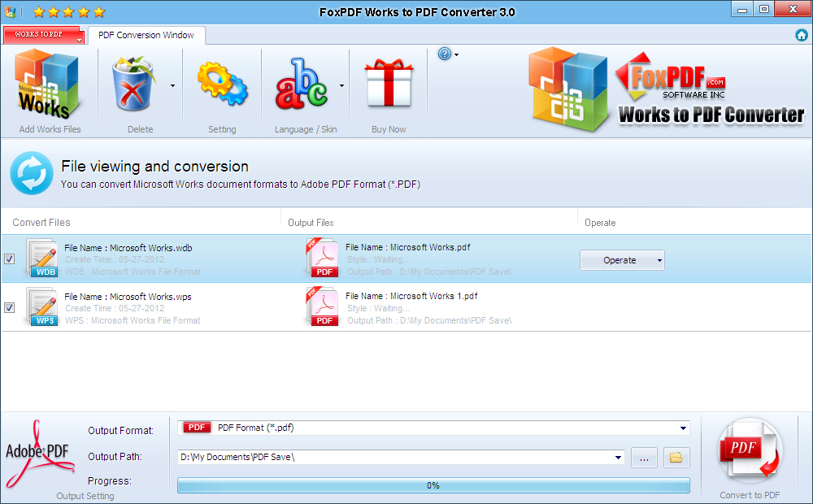This screenshot has width=813, height=504.
Task: Click the Operate column header
Action: coord(600,223)
